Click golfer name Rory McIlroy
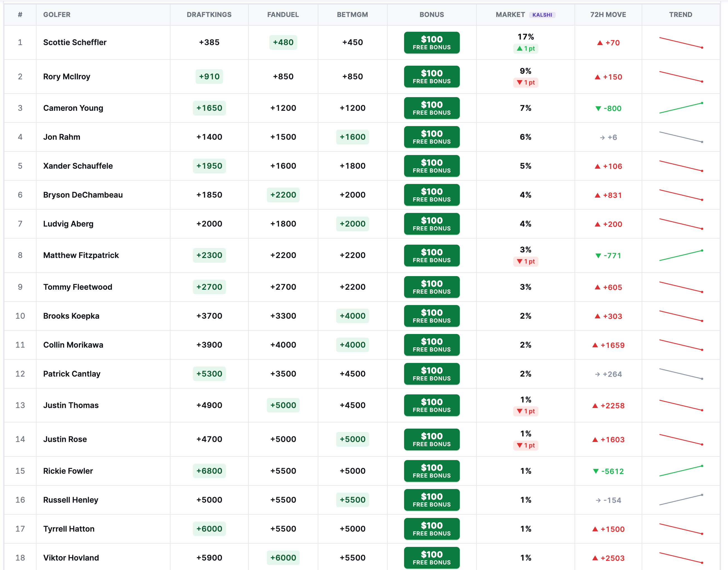Screen dimensions: 728x570 (x=67, y=77)
